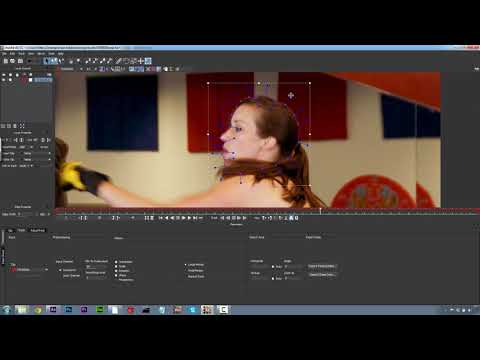Click the timeline playhead marker
Image resolution: width=480 pixels, height=360 pixels.
[320, 211]
